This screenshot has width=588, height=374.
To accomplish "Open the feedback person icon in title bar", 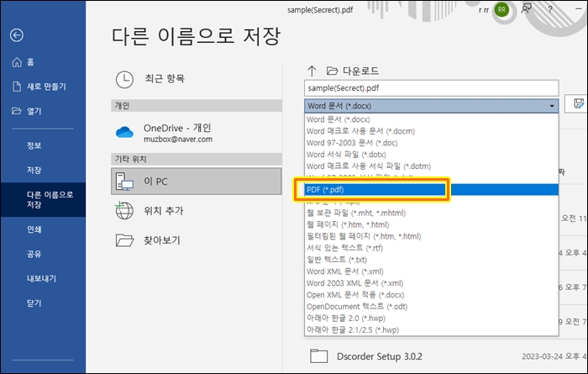I will pos(527,9).
